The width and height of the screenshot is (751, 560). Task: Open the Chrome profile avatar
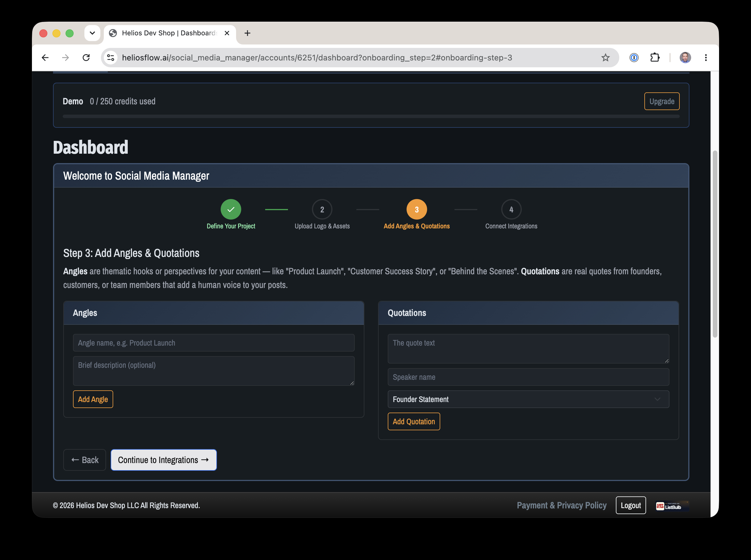coord(685,58)
